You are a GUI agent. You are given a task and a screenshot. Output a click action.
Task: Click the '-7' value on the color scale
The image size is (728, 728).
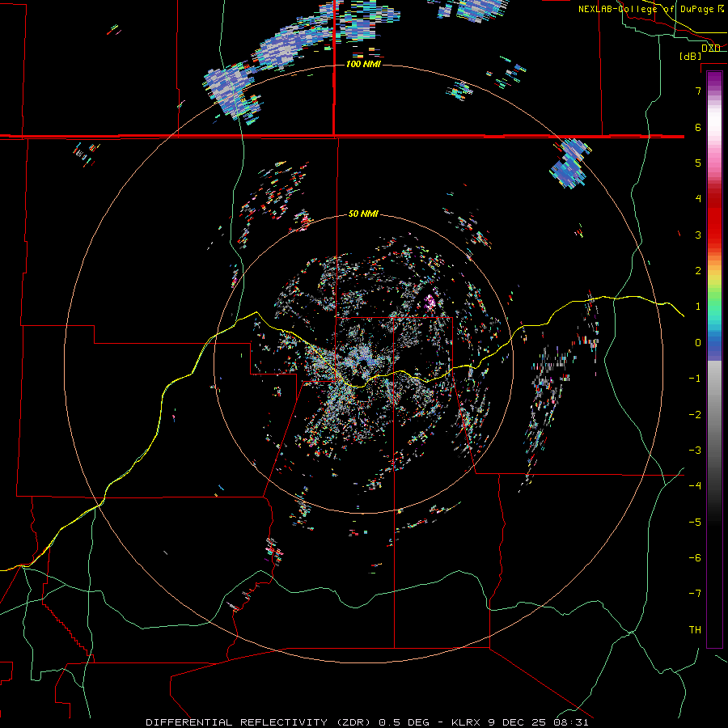[x=695, y=594]
